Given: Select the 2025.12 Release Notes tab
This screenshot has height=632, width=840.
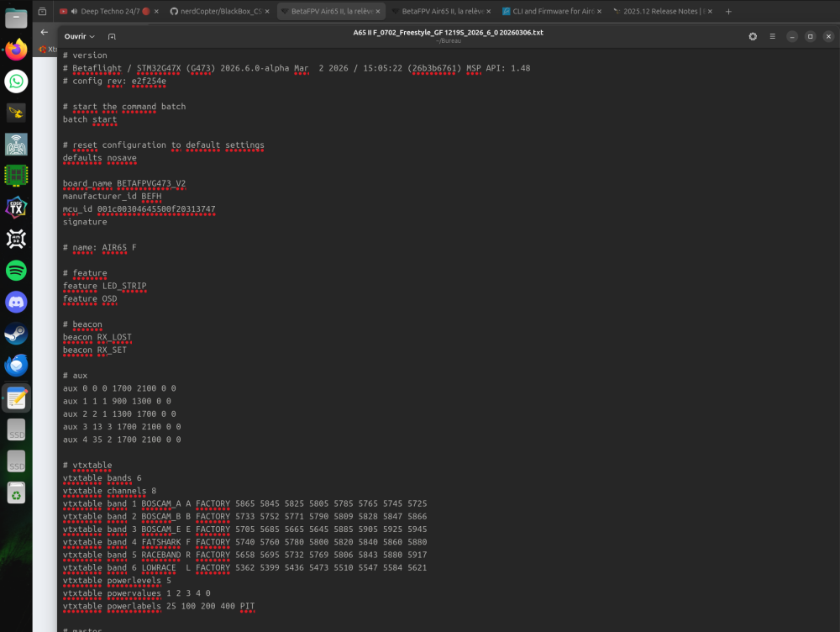Looking at the screenshot, I should click(x=659, y=12).
